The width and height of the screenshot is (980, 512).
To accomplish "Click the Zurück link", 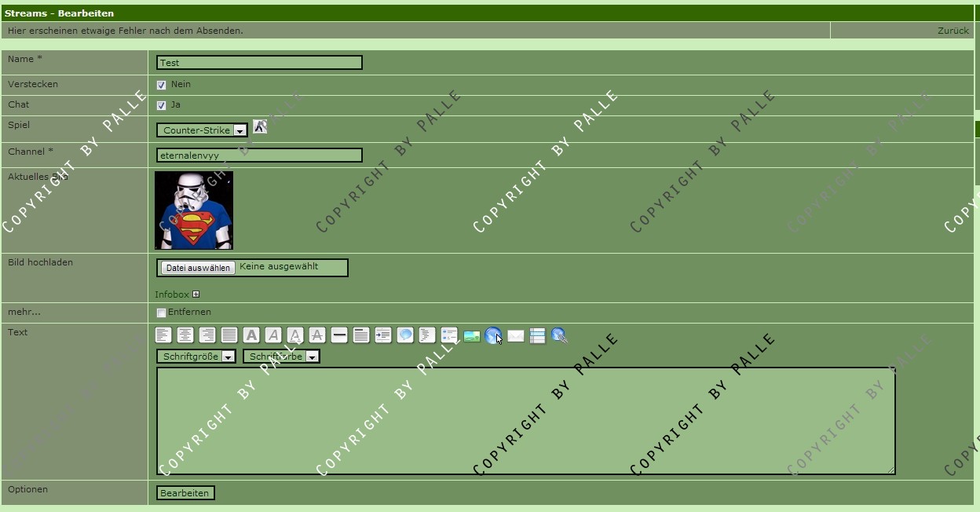I will click(x=953, y=31).
